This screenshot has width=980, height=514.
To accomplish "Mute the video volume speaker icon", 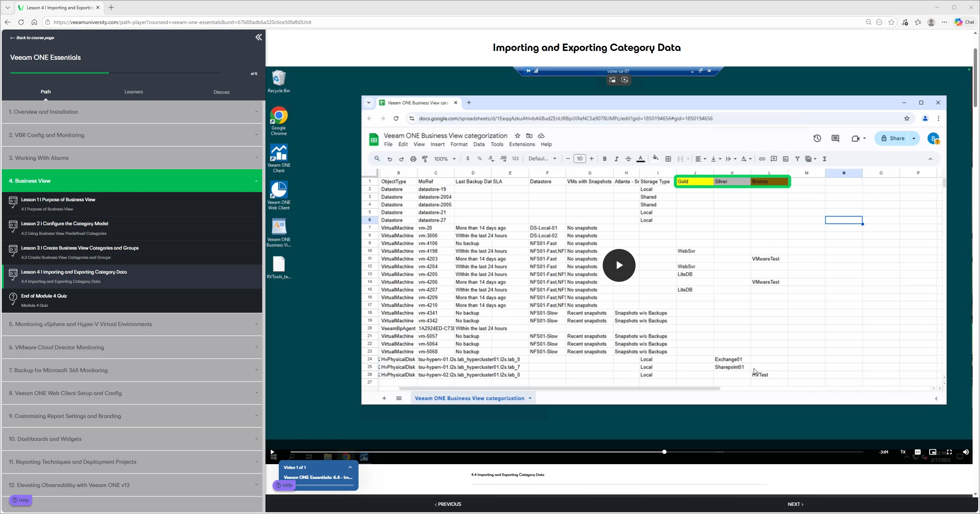I will (x=966, y=452).
